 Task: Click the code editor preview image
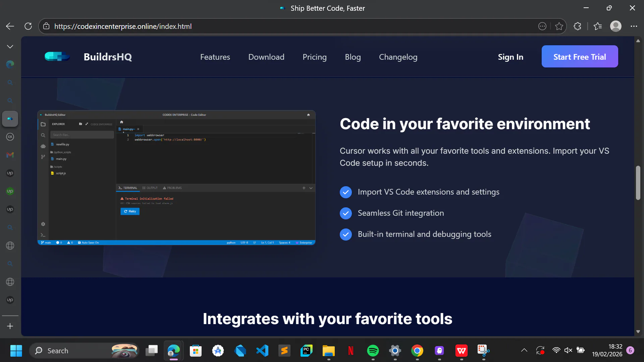click(x=176, y=177)
